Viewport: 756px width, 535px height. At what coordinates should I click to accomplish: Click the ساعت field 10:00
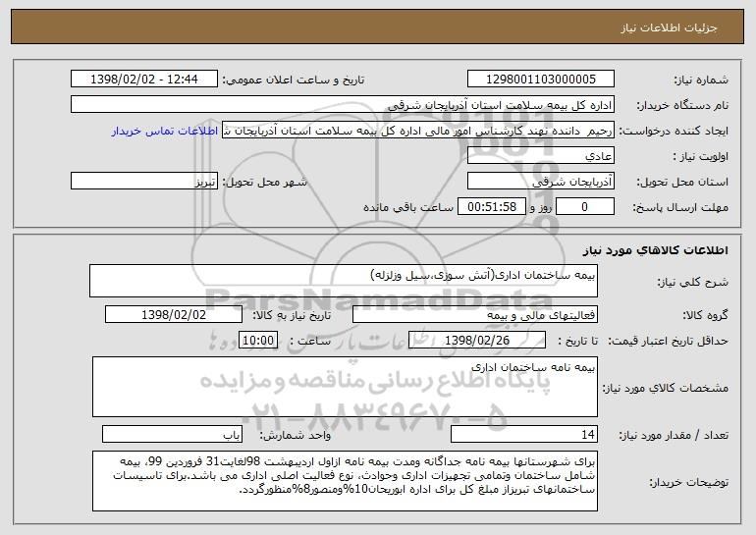pyautogui.click(x=258, y=341)
